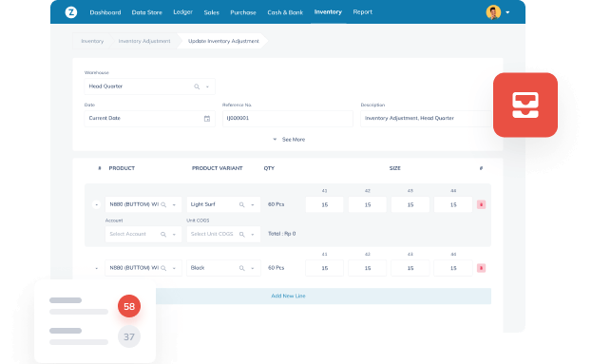Click the red inventory tray icon

pyautogui.click(x=525, y=105)
